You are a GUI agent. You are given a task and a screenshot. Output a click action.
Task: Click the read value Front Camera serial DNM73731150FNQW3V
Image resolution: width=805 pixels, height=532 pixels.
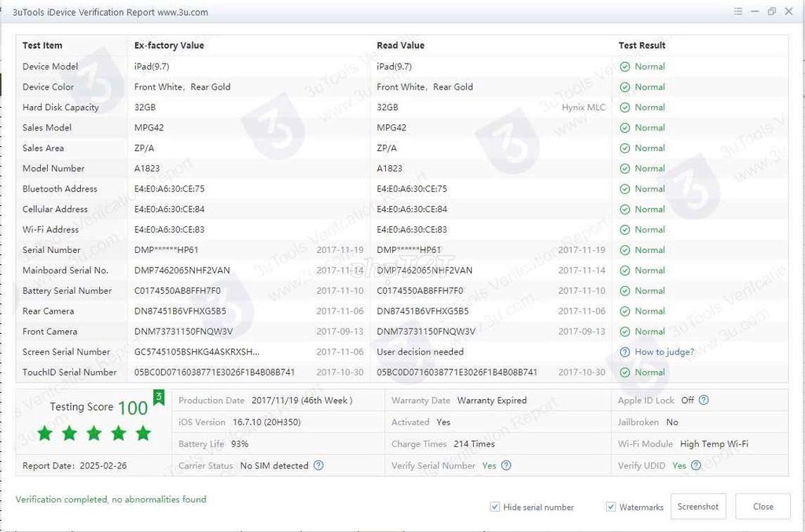426,332
